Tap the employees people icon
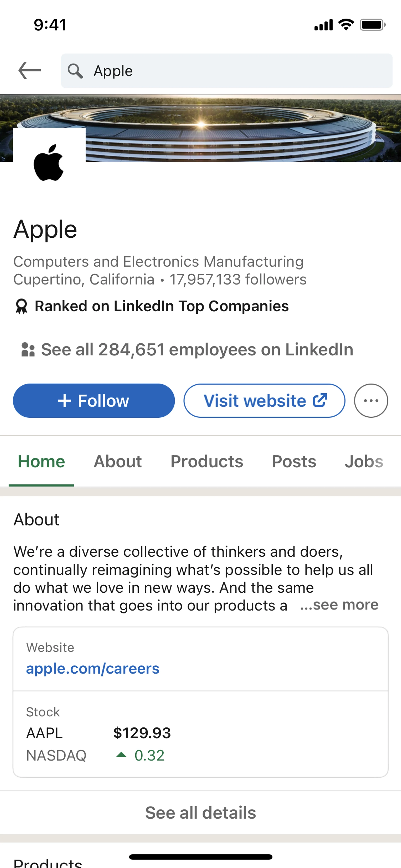This screenshot has width=401, height=868. click(28, 349)
